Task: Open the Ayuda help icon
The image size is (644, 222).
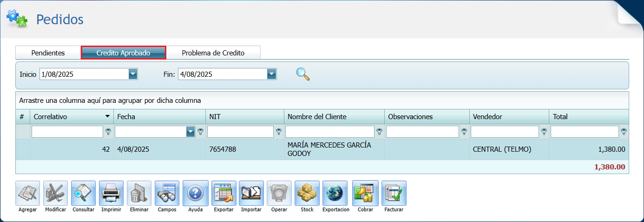Action: pos(195,193)
